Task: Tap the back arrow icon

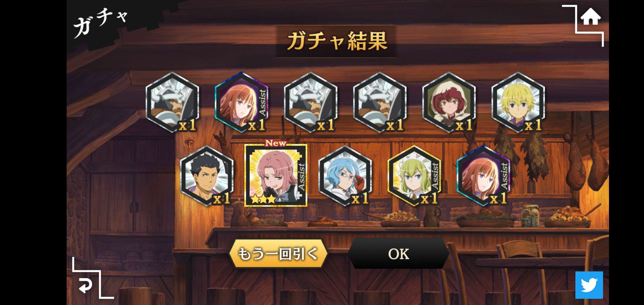Action: pyautogui.click(x=85, y=285)
